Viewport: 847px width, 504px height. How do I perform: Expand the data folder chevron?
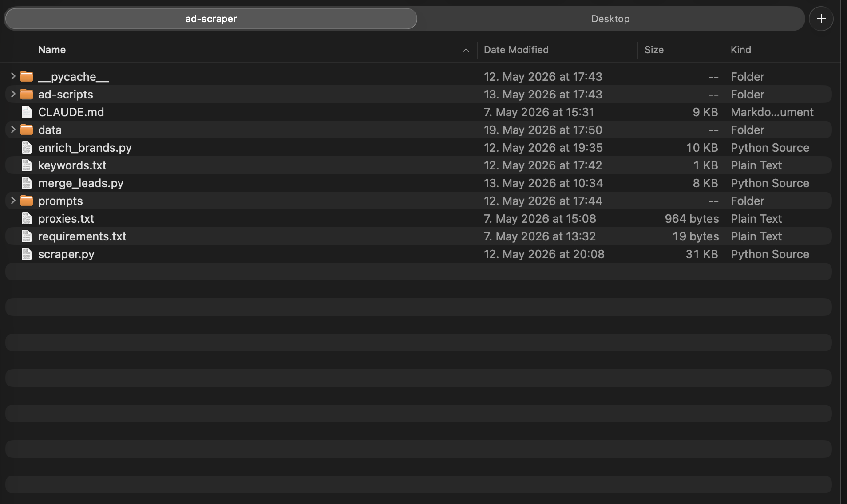13,130
